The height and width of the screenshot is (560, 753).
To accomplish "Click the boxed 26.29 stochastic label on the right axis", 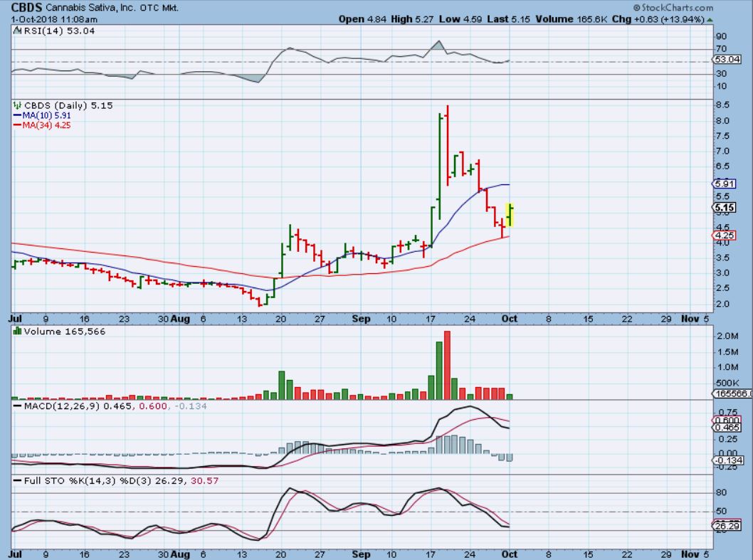I will coord(727,526).
